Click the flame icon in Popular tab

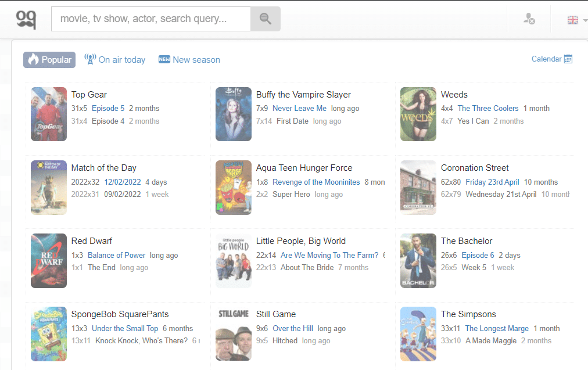pos(33,59)
